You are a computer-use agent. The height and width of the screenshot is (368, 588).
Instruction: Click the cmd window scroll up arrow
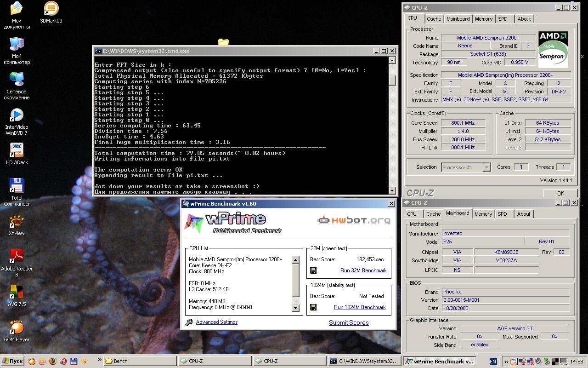392,60
